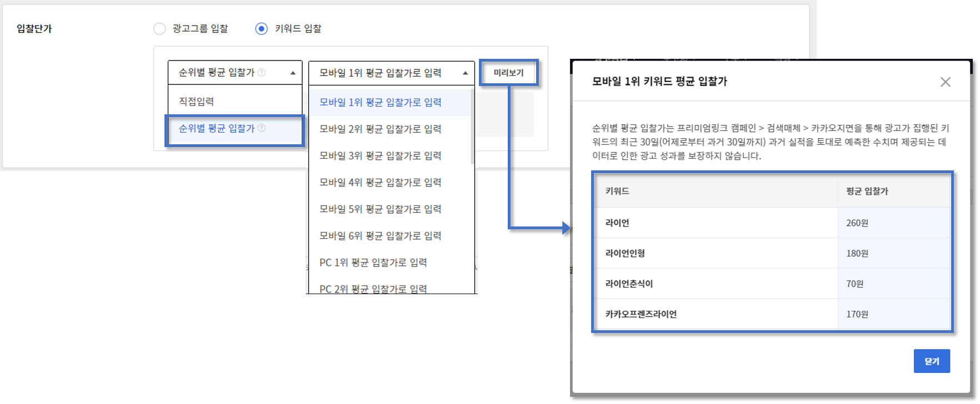The width and height of the screenshot is (980, 404).
Task: Click the 260원 bid value
Action: click(x=857, y=223)
